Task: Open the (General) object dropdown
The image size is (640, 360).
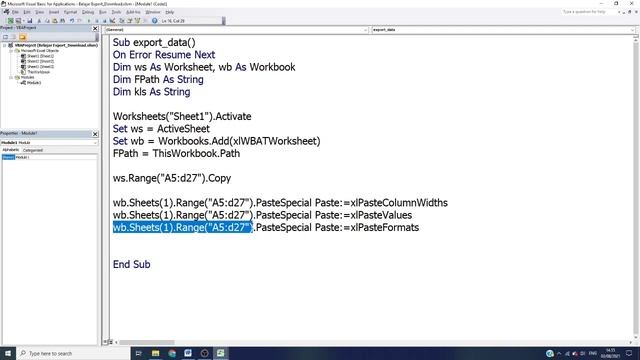Action: point(365,30)
